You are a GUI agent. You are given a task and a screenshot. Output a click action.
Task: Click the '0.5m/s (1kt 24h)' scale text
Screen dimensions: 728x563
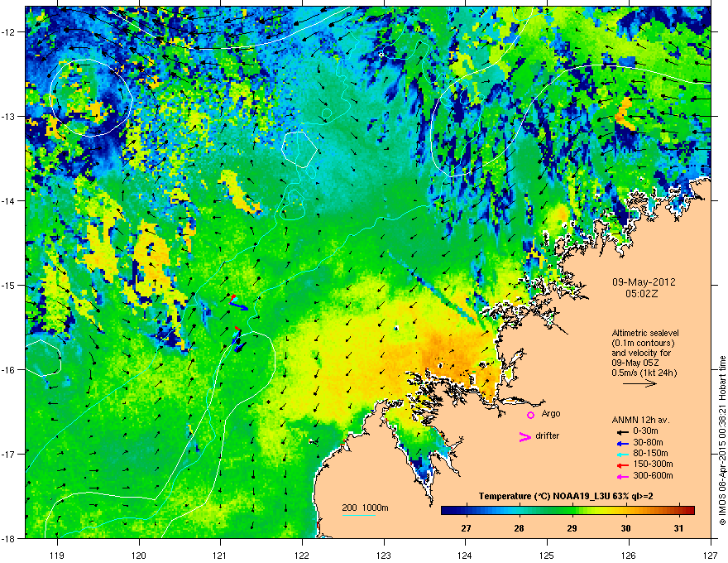[644, 373]
